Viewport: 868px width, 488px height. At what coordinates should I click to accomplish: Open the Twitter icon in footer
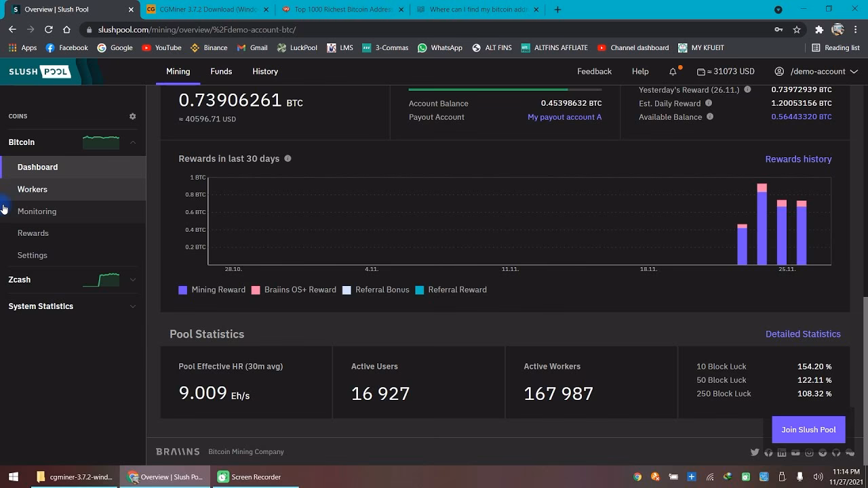[x=755, y=452]
